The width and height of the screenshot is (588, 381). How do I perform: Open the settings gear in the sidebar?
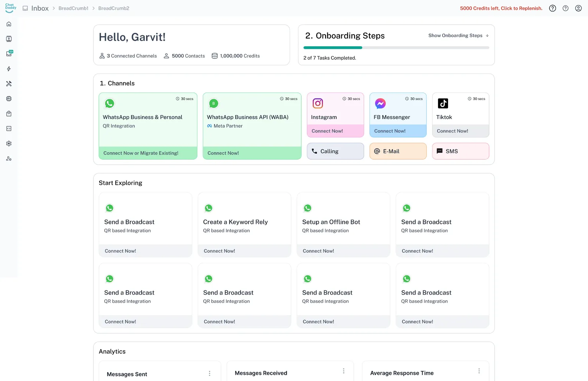9,144
